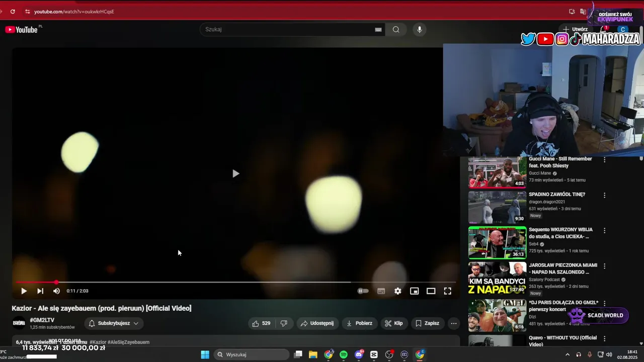Open DJ PARIS DOŁĄCZA DO GM2L thumbnail

pos(497,315)
